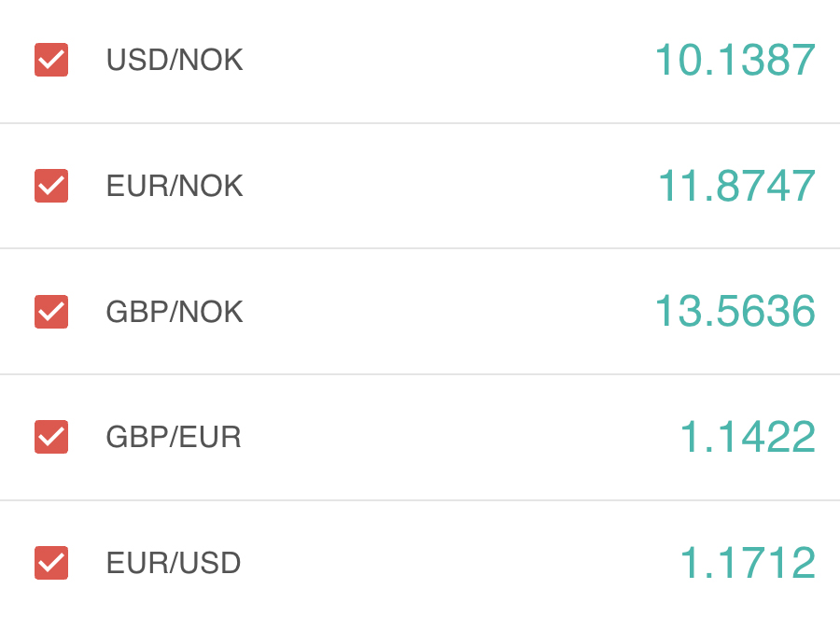Deselect the EUR/USD checkbox
The height and width of the screenshot is (617, 840).
pyautogui.click(x=51, y=563)
